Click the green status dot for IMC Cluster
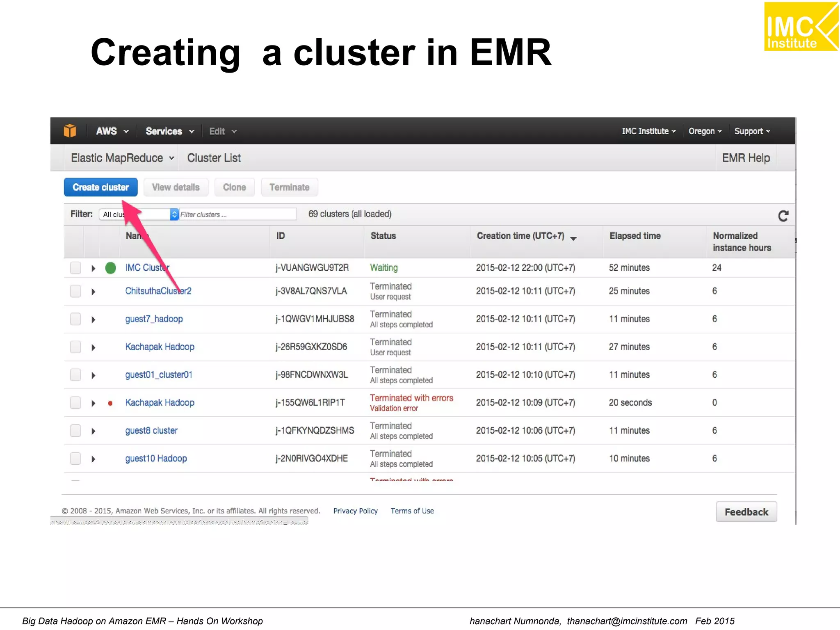This screenshot has height=630, width=840. (110, 268)
